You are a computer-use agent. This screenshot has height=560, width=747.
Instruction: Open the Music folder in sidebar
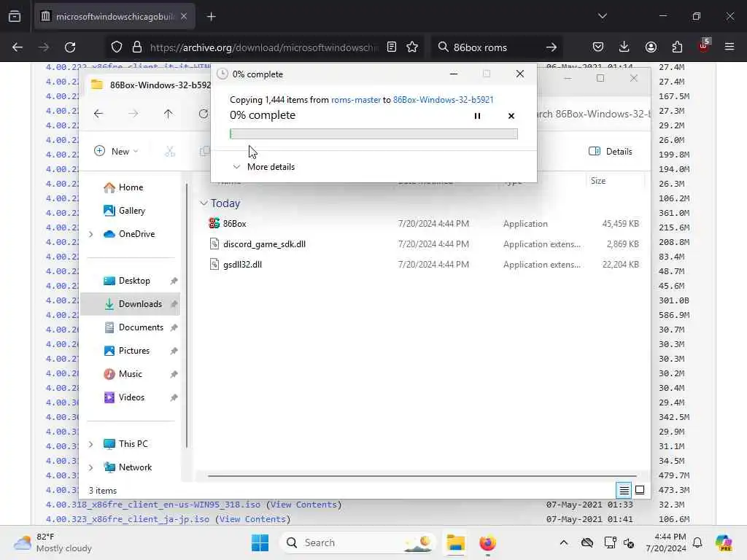[x=123, y=374]
